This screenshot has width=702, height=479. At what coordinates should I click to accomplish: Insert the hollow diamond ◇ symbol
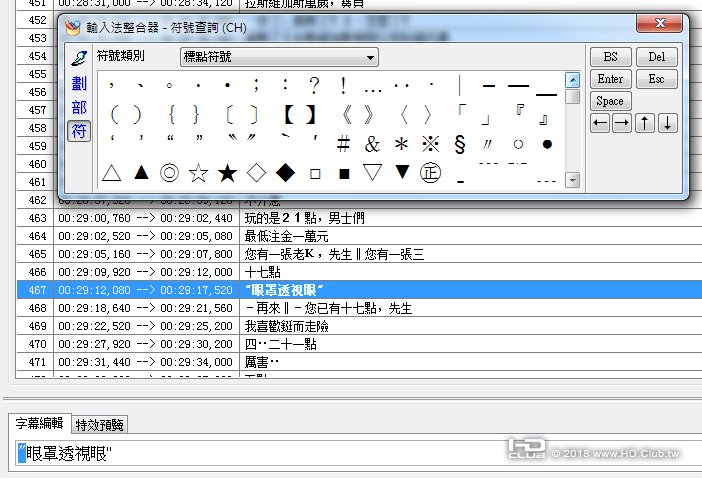pos(257,173)
